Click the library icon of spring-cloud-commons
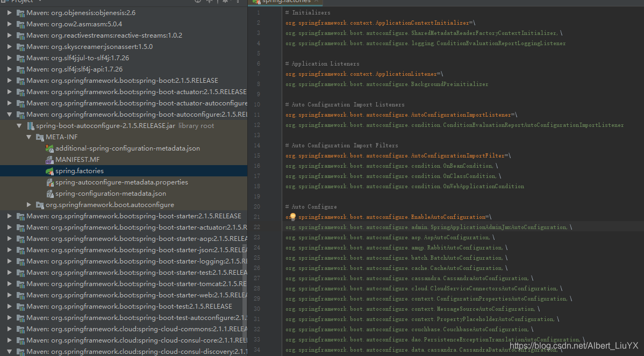The height and width of the screenshot is (356, 644). point(20,329)
